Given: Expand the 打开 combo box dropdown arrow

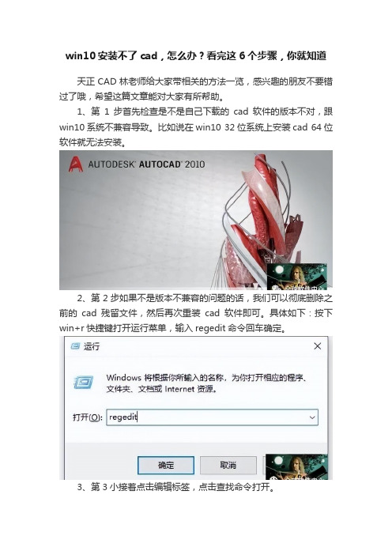Looking at the screenshot, I should pos(312,417).
